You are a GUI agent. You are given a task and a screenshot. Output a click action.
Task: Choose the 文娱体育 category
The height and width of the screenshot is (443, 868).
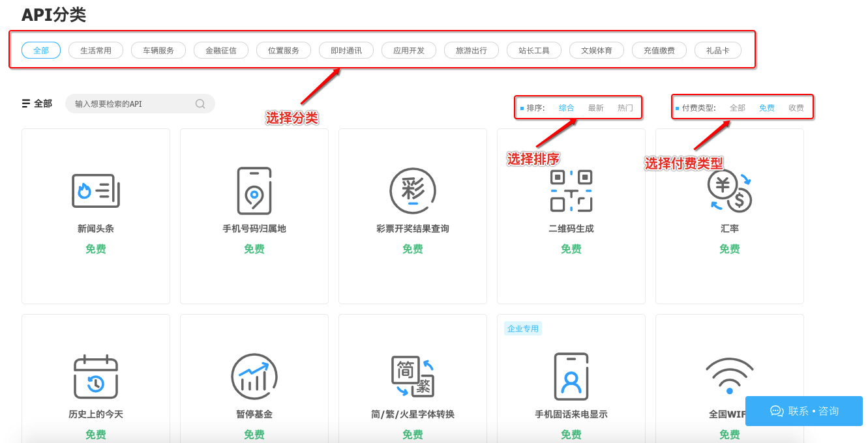[597, 50]
